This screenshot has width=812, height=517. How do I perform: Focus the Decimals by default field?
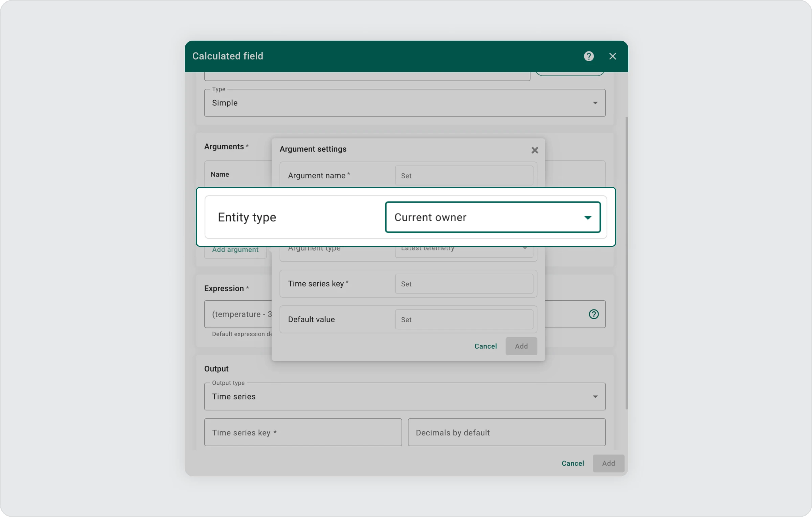pyautogui.click(x=506, y=432)
